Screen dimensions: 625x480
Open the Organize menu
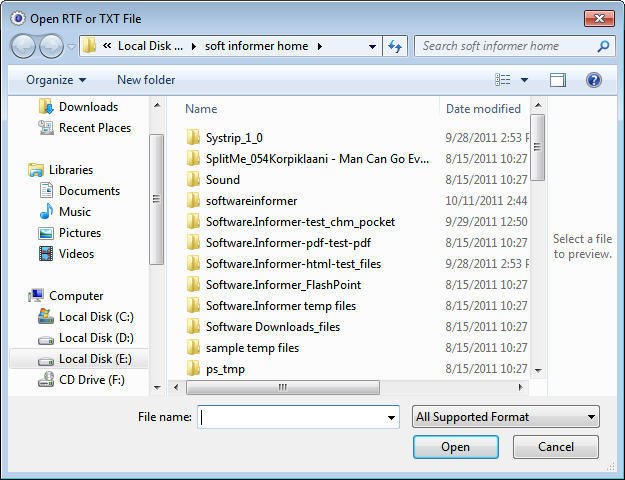(56, 80)
